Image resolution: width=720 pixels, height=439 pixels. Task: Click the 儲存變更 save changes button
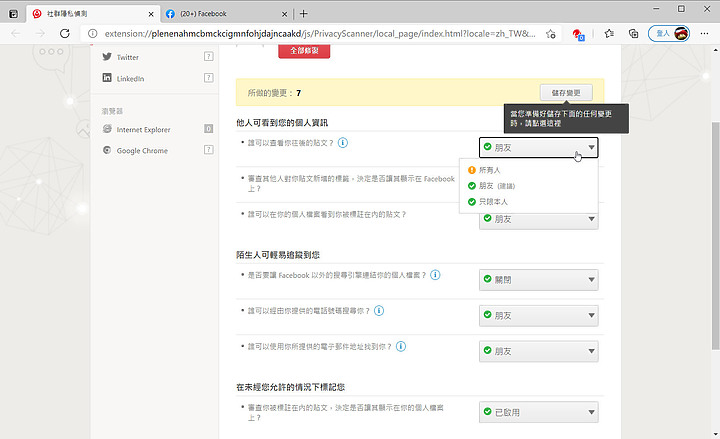pos(566,93)
